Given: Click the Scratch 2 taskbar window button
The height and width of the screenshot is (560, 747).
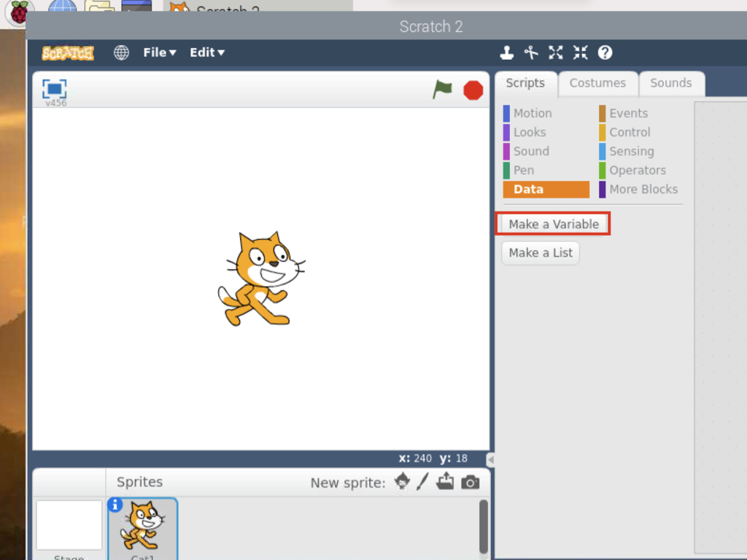Looking at the screenshot, I should click(258, 6).
